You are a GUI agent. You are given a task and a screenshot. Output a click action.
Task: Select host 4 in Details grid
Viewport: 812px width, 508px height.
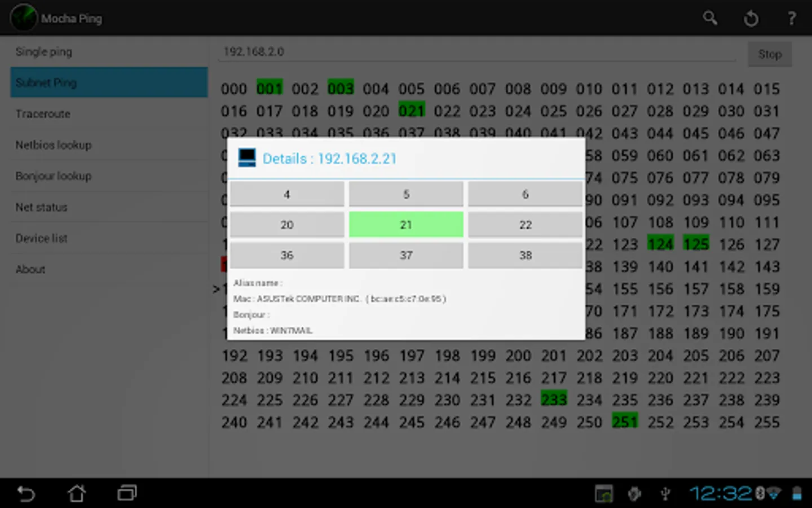pyautogui.click(x=287, y=194)
